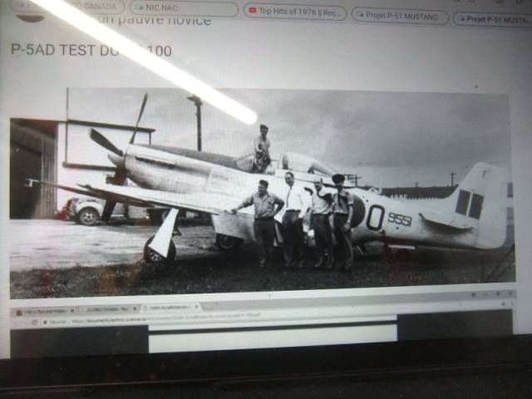This screenshot has width=532, height=399.
Task: Open the CANADA tab at top left
Action: [x=91, y=6]
